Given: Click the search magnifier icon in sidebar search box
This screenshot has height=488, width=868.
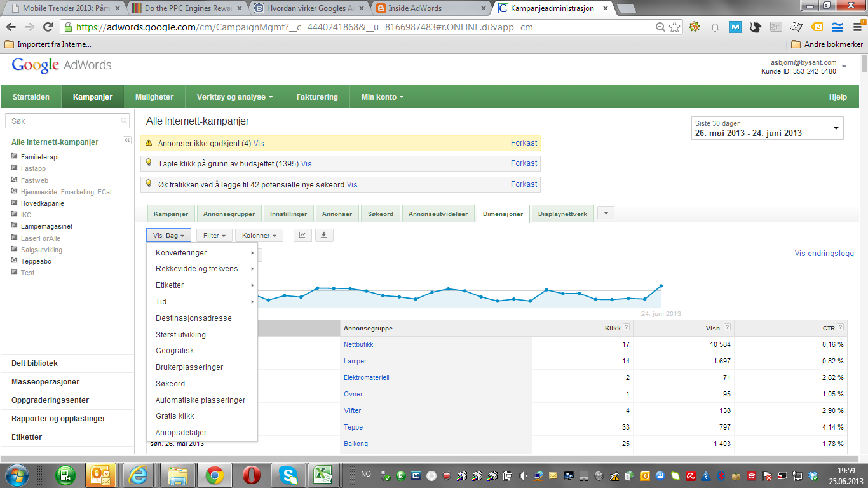Looking at the screenshot, I should pos(124,121).
